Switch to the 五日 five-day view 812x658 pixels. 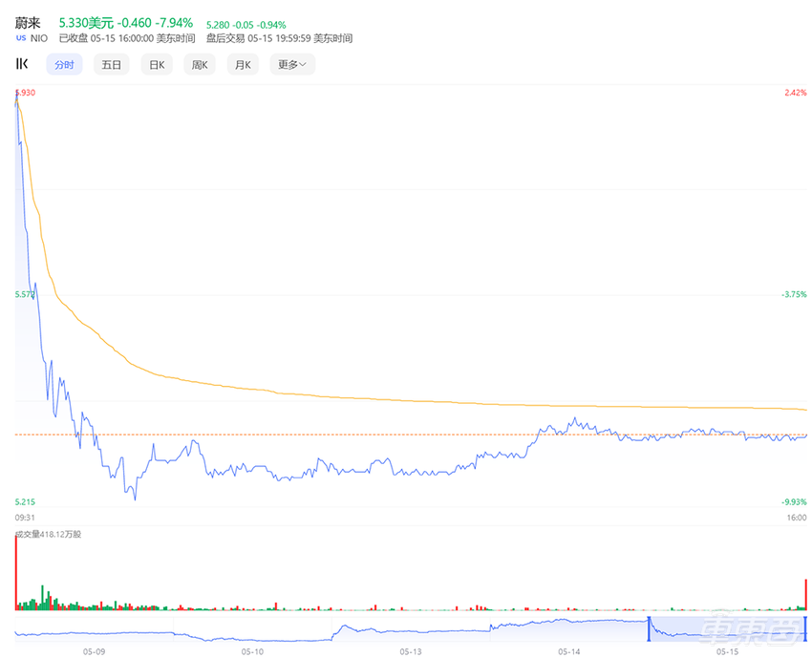pyautogui.click(x=112, y=65)
